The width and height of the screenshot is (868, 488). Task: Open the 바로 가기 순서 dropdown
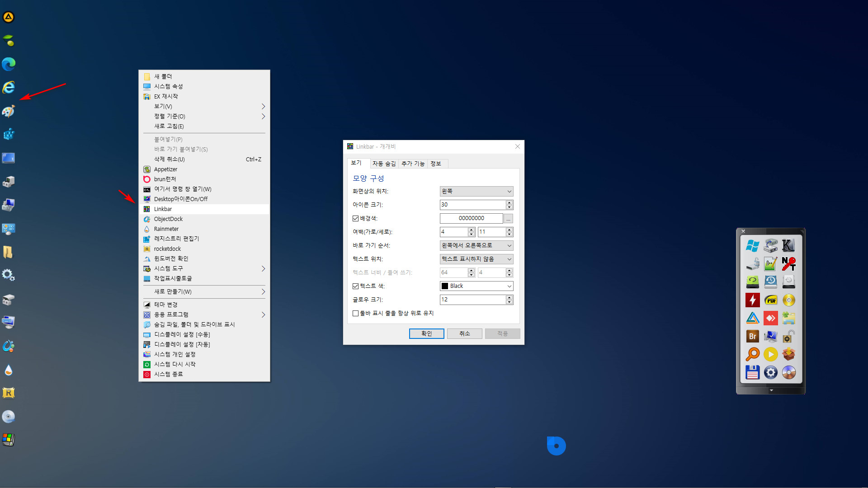point(476,245)
